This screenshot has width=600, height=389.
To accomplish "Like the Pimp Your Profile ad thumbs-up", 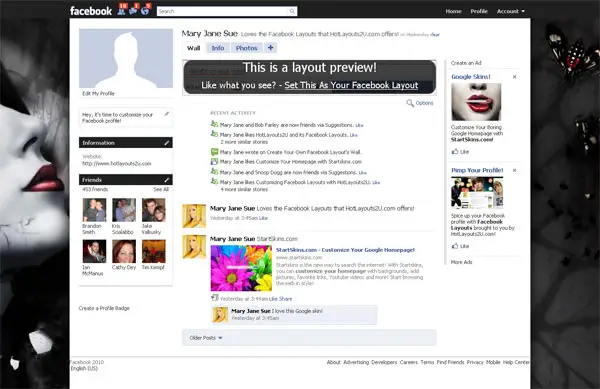I will 455,246.
